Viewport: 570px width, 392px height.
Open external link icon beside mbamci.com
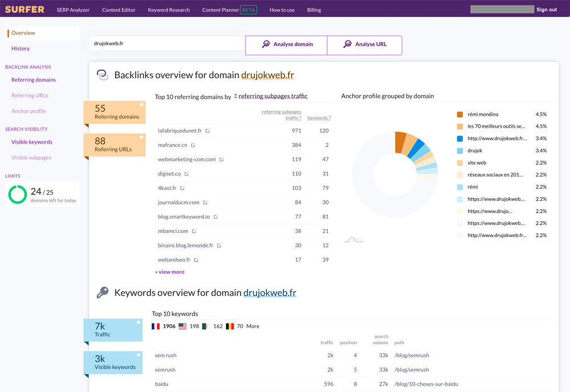point(194,231)
